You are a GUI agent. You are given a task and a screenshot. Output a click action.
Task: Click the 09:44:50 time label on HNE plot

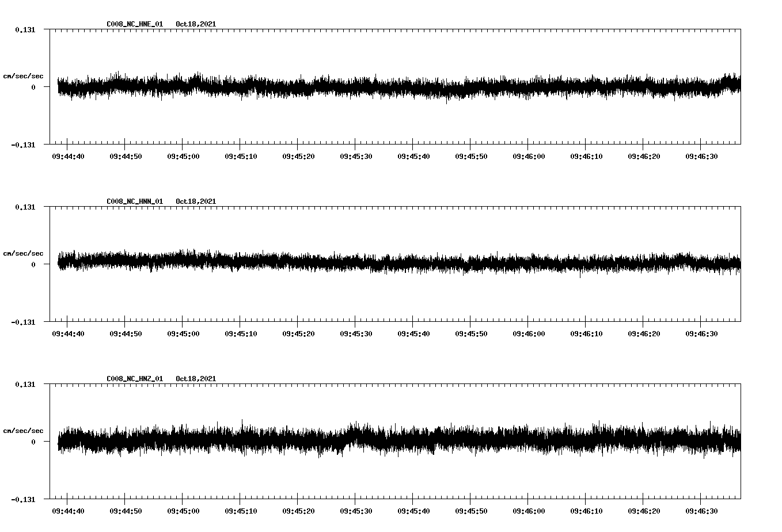[x=126, y=157]
